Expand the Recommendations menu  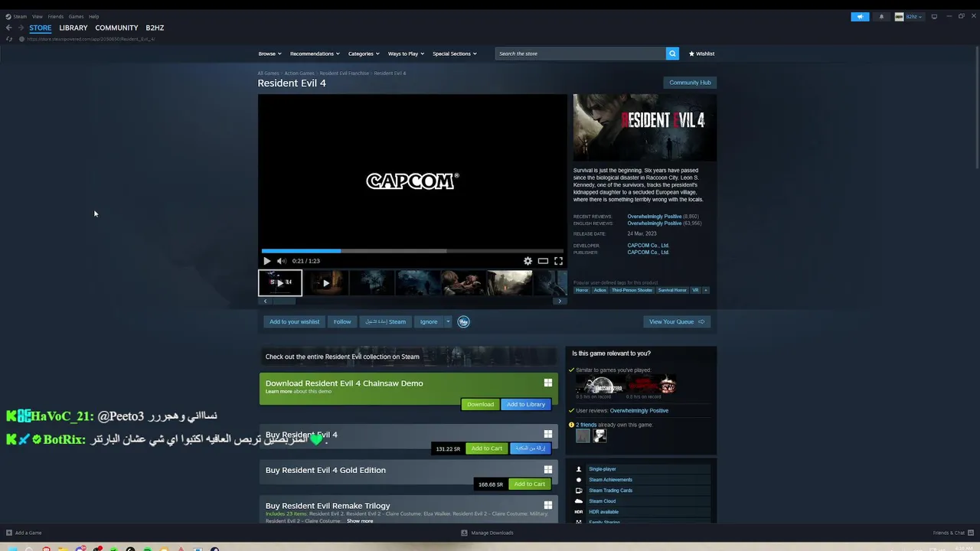coord(315,54)
